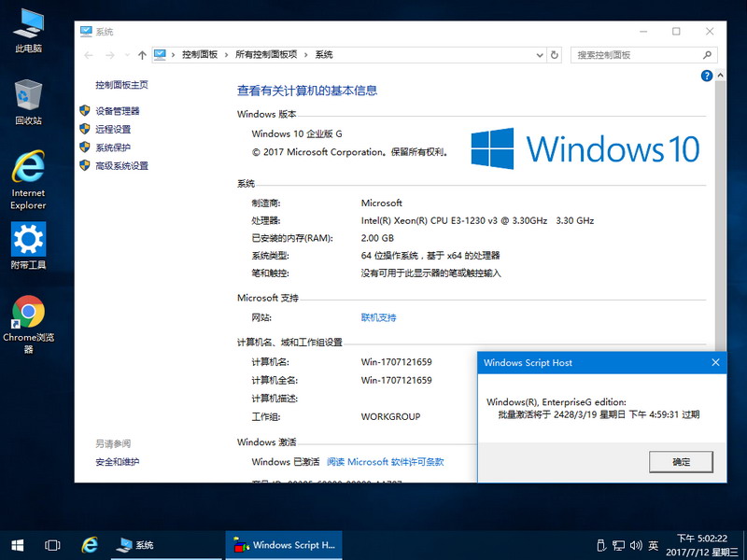Viewport: 747px width, 560px height.
Task: Close the Windows Script Host dialog
Action: click(715, 362)
